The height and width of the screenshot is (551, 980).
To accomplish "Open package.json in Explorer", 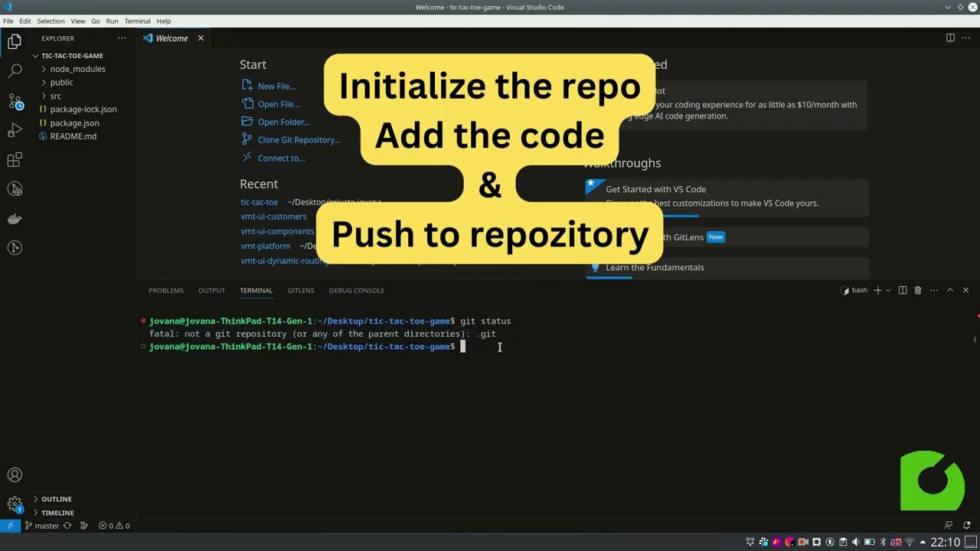I will pos(74,122).
